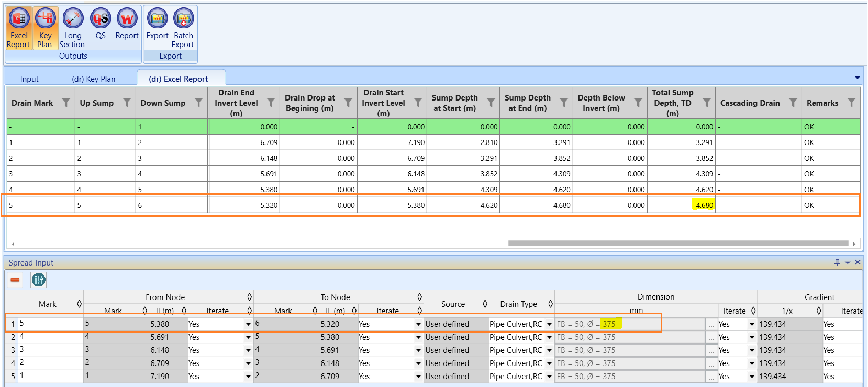The width and height of the screenshot is (868, 387).
Task: Click the ellipsis button in first Dimension row
Action: pyautogui.click(x=711, y=325)
